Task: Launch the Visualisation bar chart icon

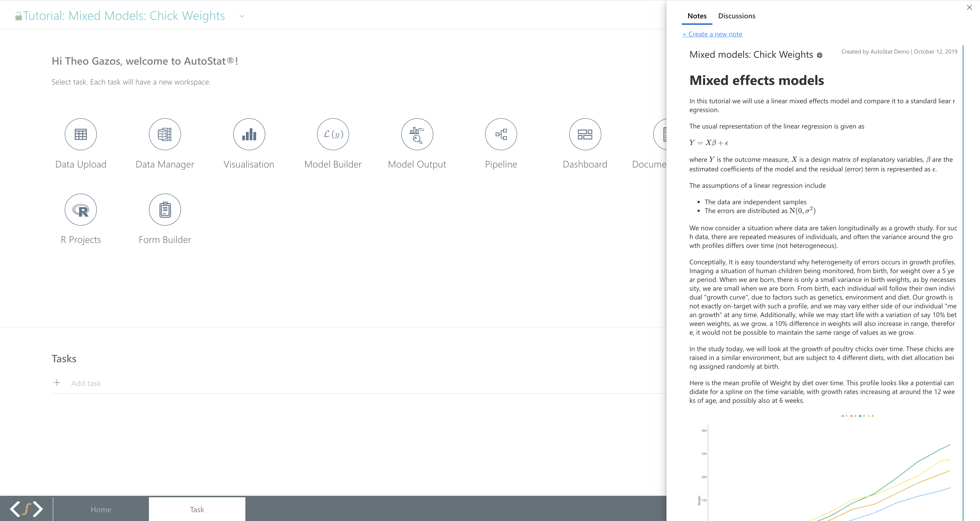Action: click(x=249, y=134)
